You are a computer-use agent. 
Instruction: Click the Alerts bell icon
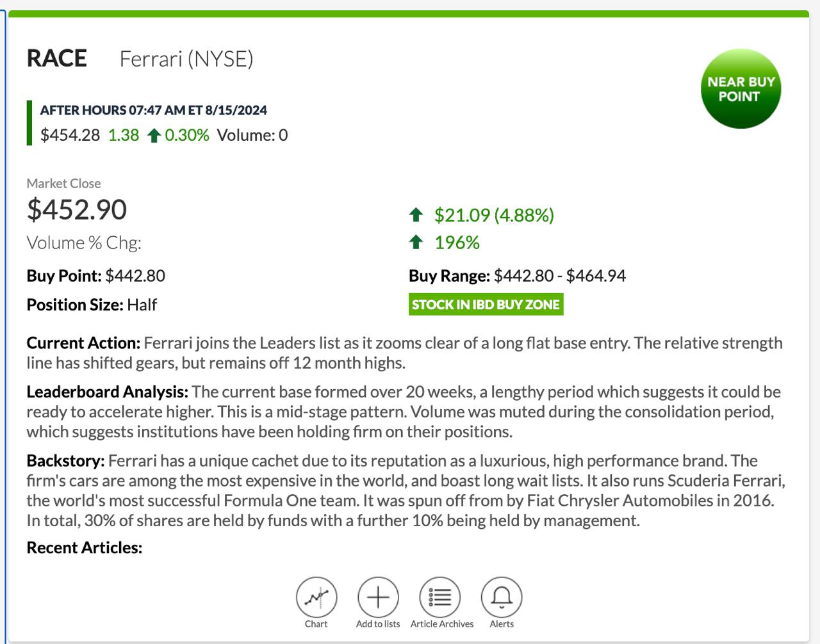point(502,597)
